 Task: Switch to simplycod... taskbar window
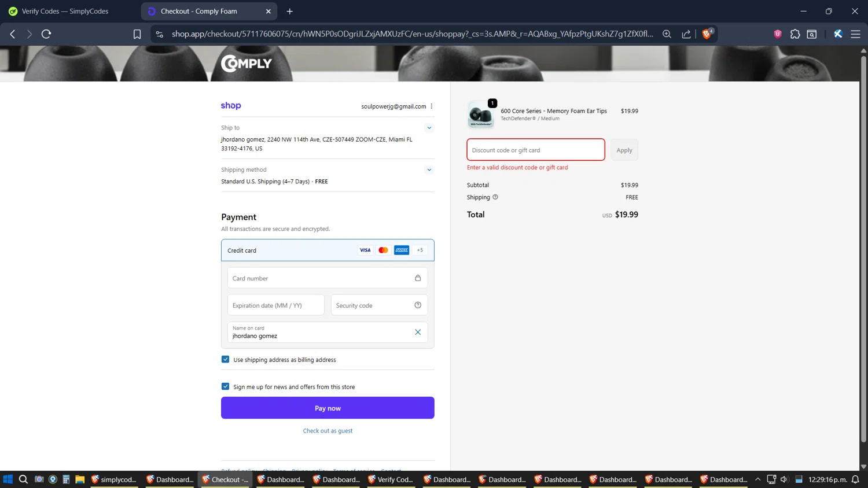[114, 479]
